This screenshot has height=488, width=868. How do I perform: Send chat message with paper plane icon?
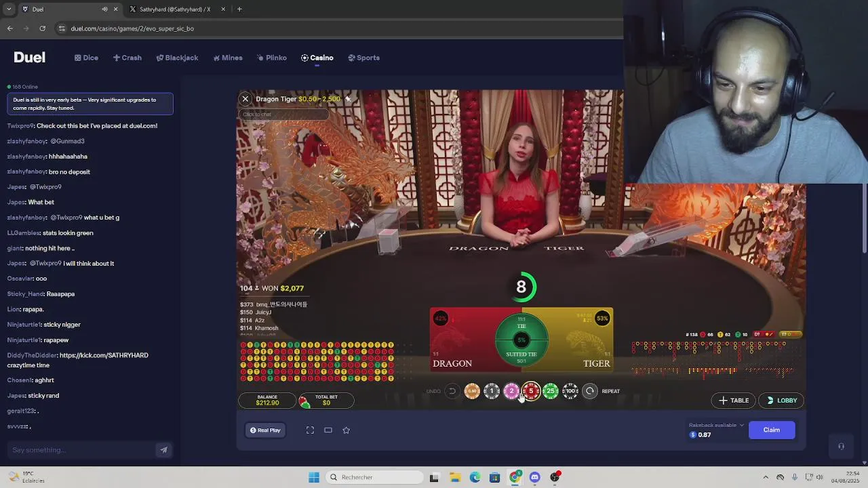coord(163,450)
